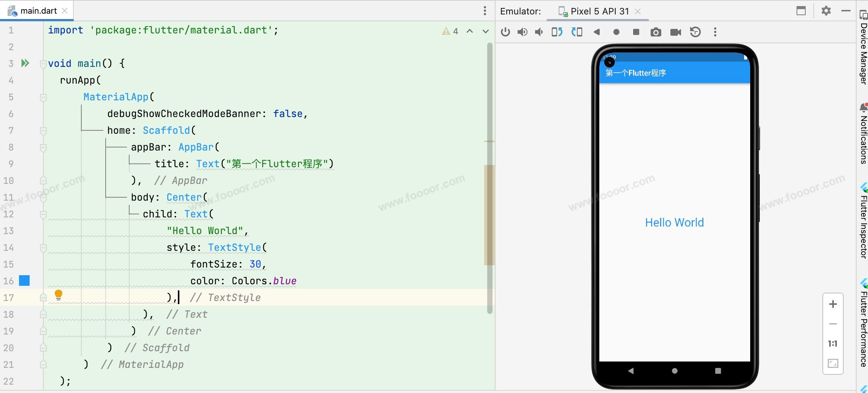Zoom in the emulator with plus button
This screenshot has height=393, width=868.
833,304
